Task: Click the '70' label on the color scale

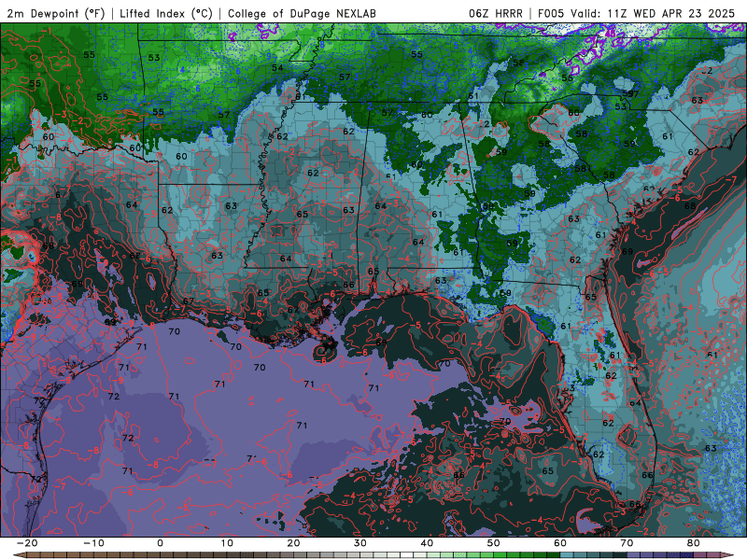Action: tap(627, 543)
